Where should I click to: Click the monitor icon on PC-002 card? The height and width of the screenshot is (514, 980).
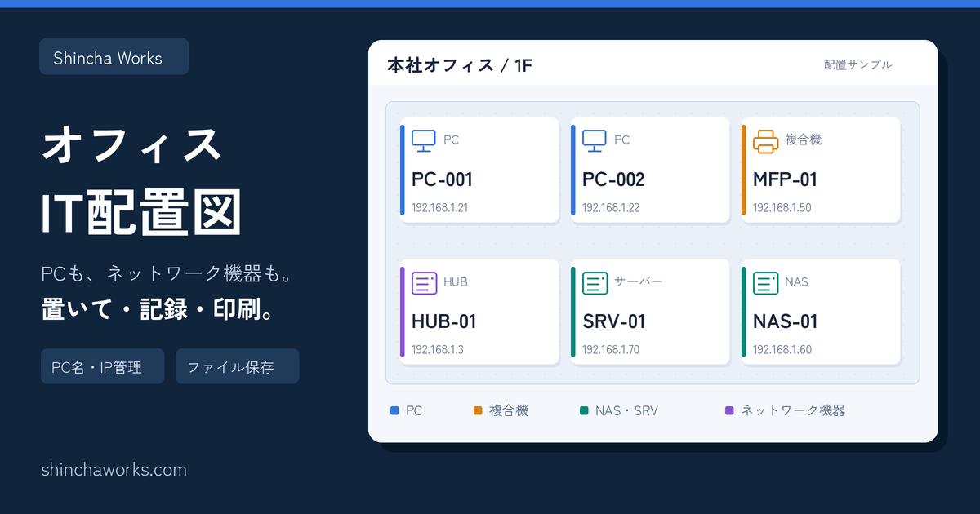point(595,140)
